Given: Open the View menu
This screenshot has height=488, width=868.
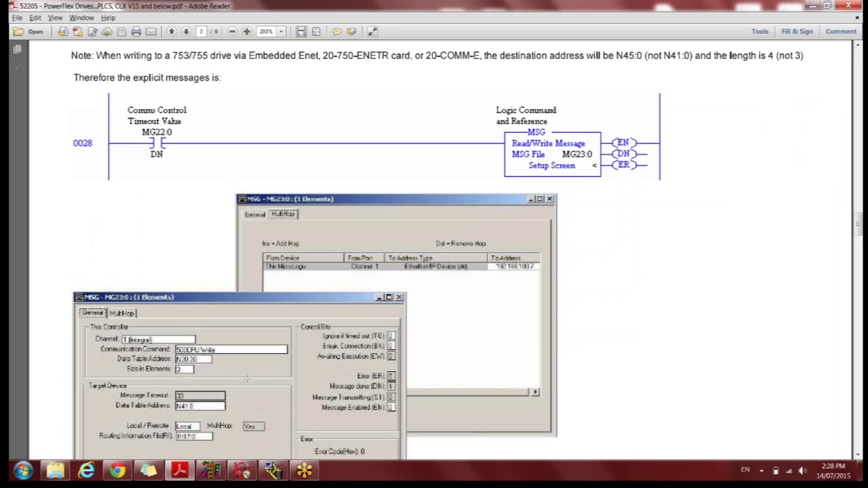Looking at the screenshot, I should tap(56, 18).
